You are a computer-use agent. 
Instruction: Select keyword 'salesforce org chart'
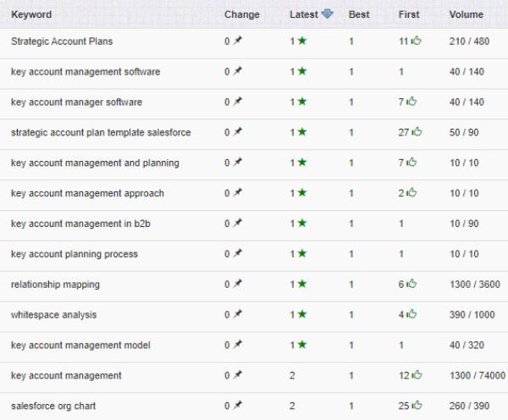coord(53,406)
